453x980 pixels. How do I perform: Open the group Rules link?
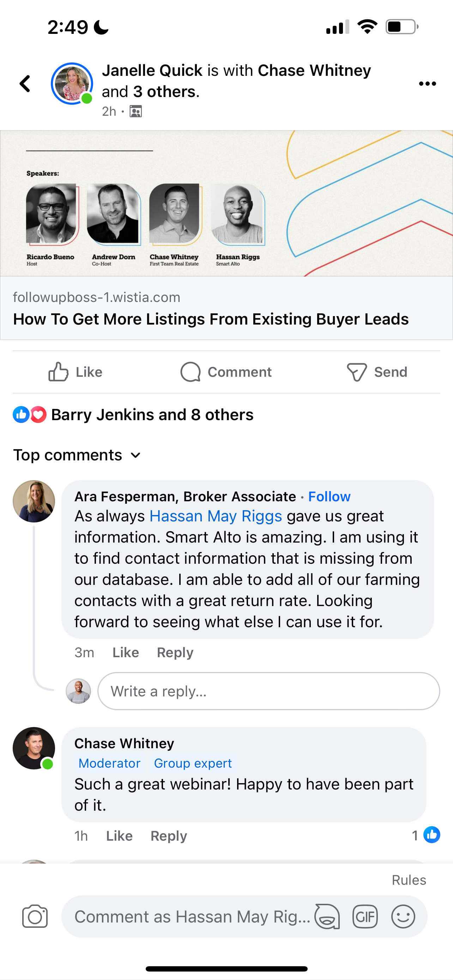coord(409,880)
